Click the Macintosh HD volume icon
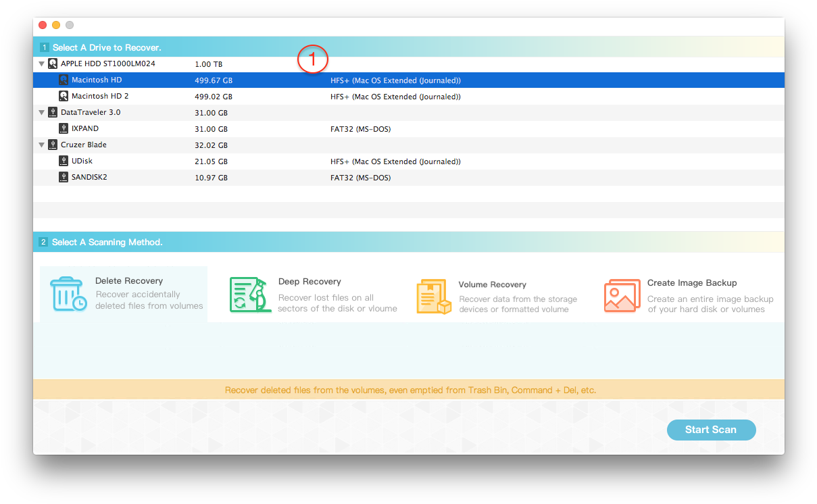 click(x=64, y=80)
